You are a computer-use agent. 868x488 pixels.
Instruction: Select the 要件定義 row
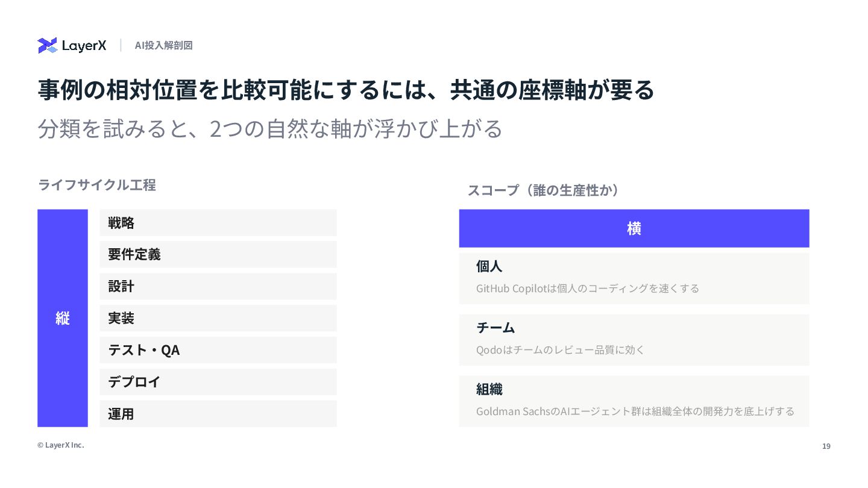[218, 254]
